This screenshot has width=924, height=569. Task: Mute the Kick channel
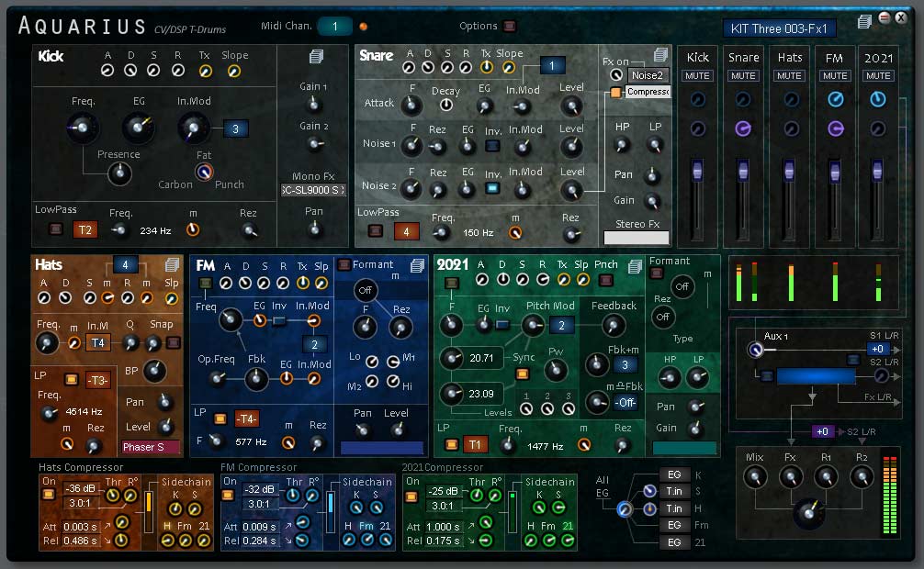point(698,76)
